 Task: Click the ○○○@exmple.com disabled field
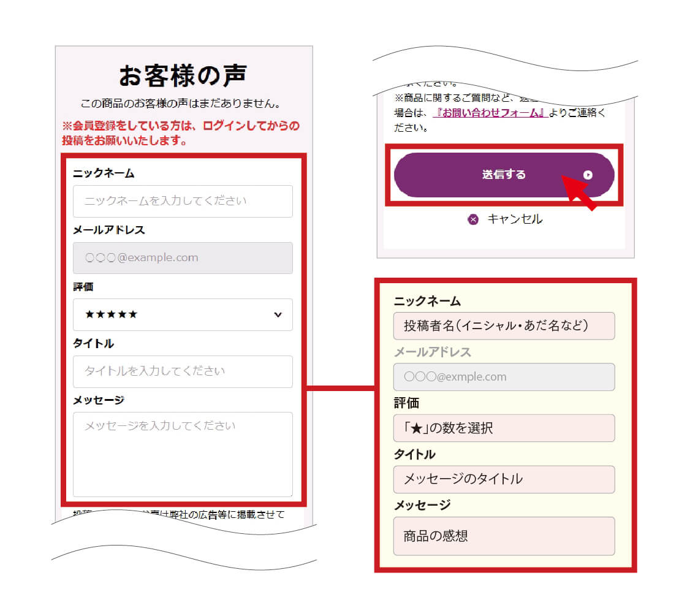[503, 377]
